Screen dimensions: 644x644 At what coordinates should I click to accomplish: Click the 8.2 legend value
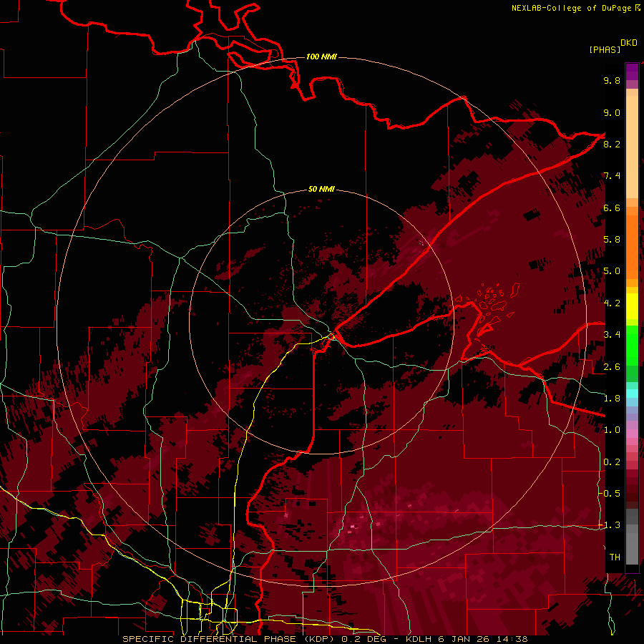pyautogui.click(x=612, y=144)
